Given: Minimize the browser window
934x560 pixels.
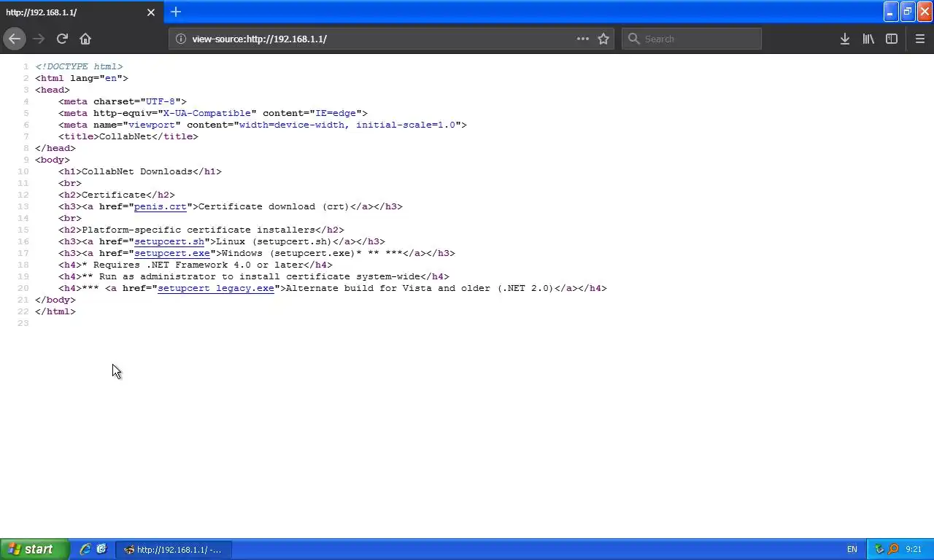Looking at the screenshot, I should click(890, 12).
